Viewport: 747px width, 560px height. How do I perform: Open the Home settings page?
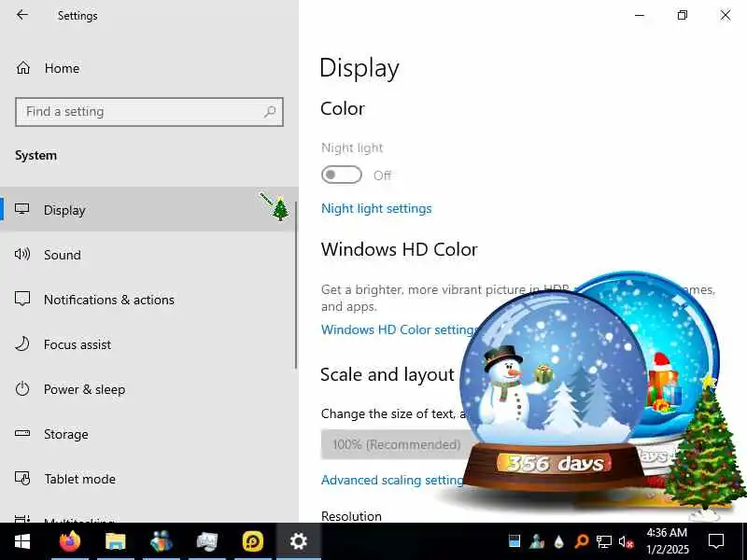coord(149,68)
